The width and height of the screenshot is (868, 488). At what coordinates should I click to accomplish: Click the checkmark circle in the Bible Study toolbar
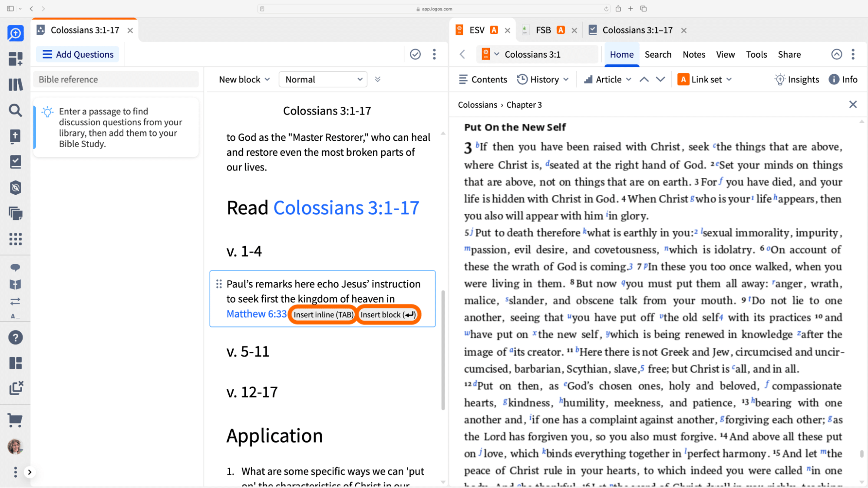point(415,54)
